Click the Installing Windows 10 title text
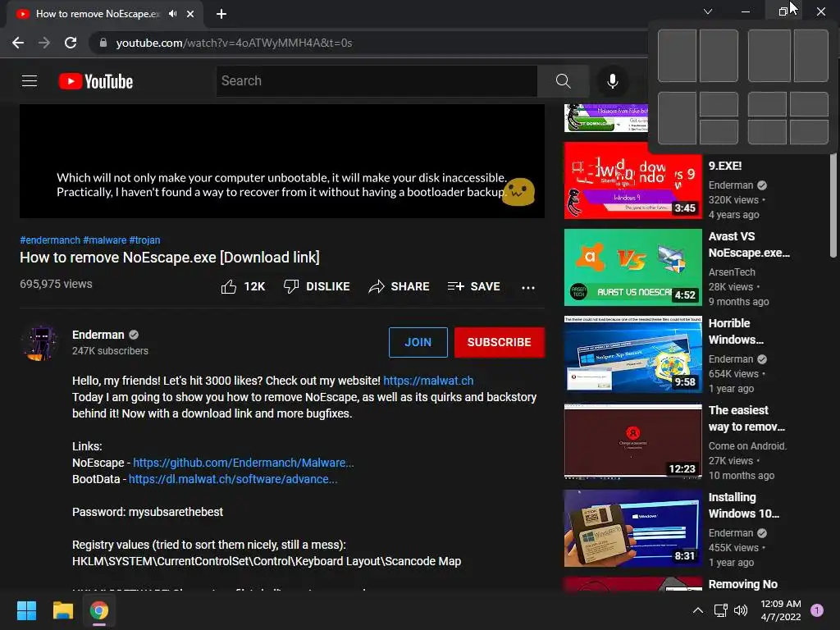This screenshot has height=630, width=840. [x=743, y=505]
